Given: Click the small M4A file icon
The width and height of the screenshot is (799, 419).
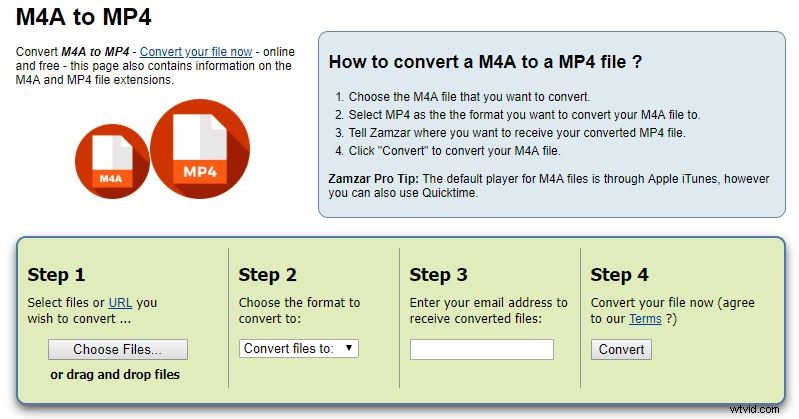Looking at the screenshot, I should (x=112, y=161).
